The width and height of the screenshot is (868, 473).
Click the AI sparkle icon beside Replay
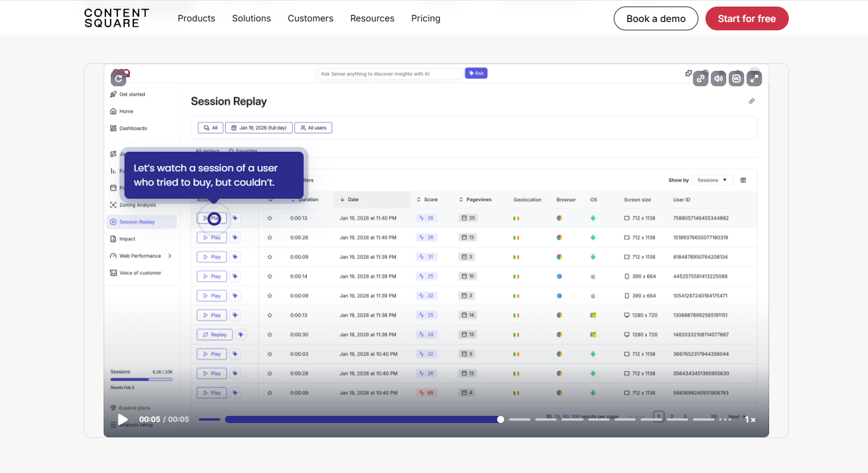[x=241, y=334]
